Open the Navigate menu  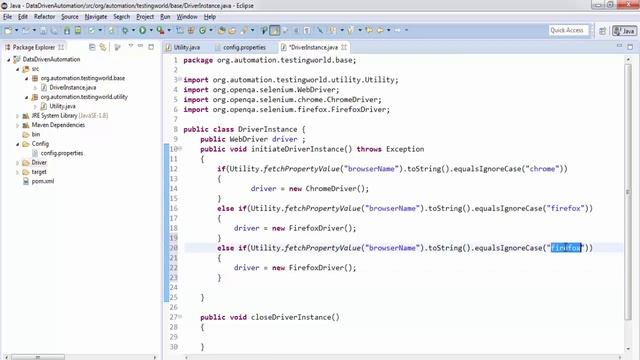click(x=96, y=17)
